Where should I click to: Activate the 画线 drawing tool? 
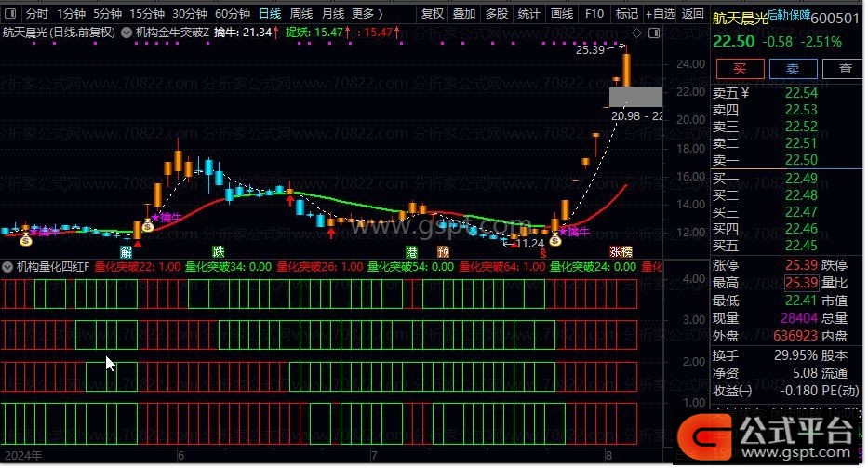[561, 13]
